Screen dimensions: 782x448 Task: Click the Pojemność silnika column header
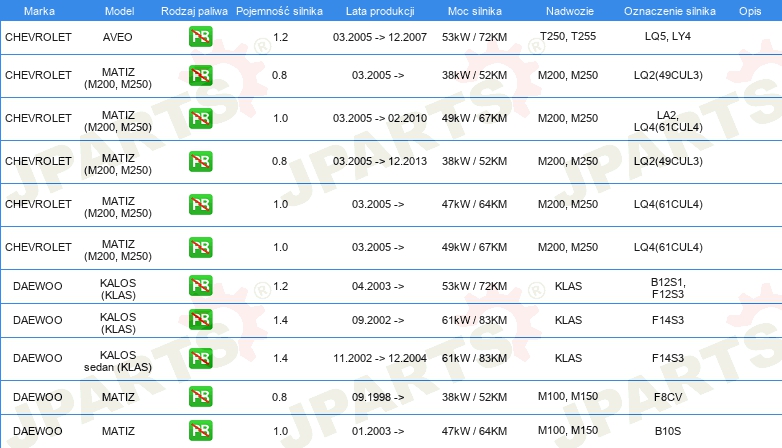[x=279, y=11]
